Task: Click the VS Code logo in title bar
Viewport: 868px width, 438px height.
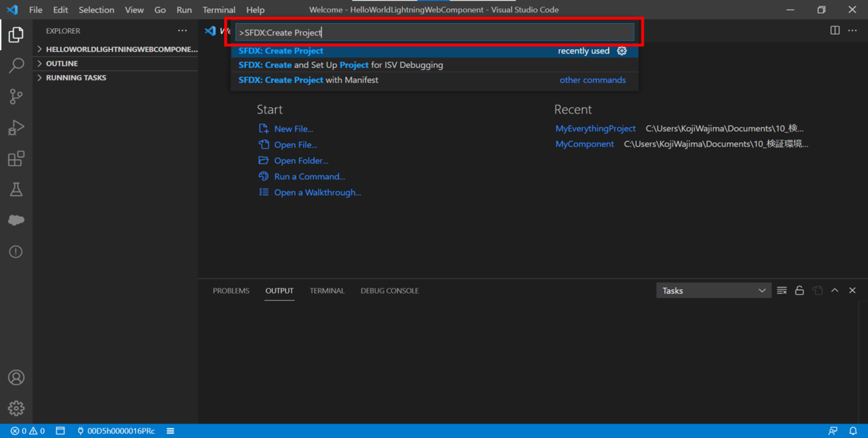Action: tap(12, 10)
